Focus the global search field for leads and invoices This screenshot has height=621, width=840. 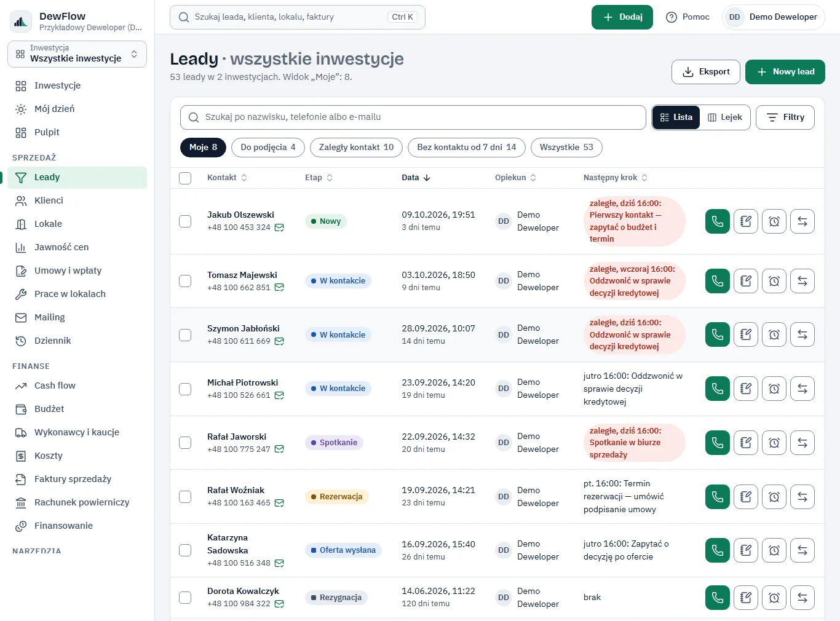pos(298,17)
